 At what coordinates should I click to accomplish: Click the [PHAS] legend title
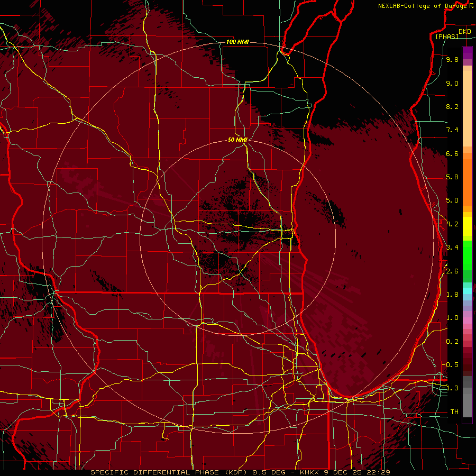coord(447,36)
